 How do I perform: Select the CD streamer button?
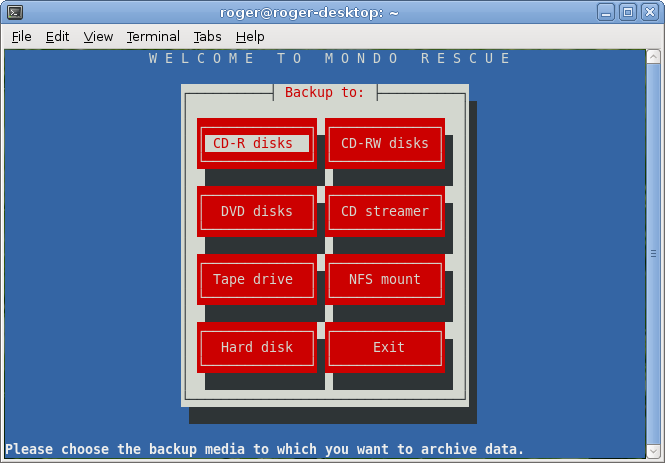coord(385,211)
